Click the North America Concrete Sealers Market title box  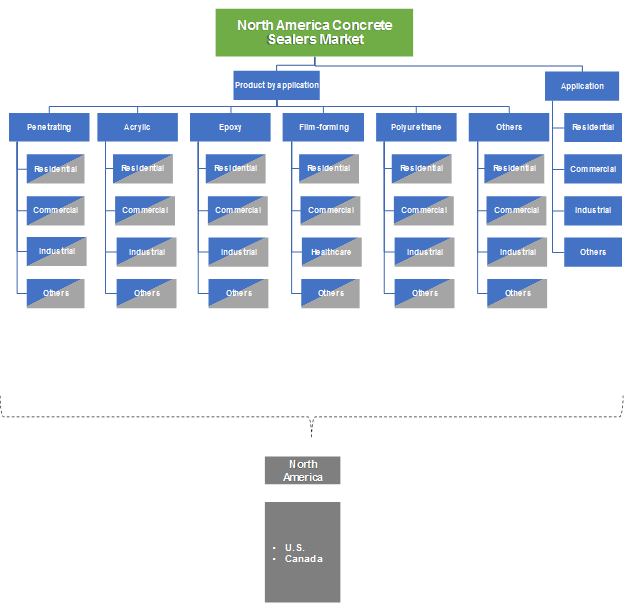pyautogui.click(x=314, y=32)
